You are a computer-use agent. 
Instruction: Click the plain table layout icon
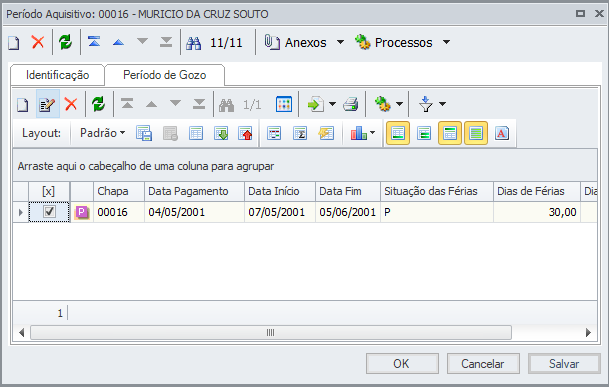[196, 133]
